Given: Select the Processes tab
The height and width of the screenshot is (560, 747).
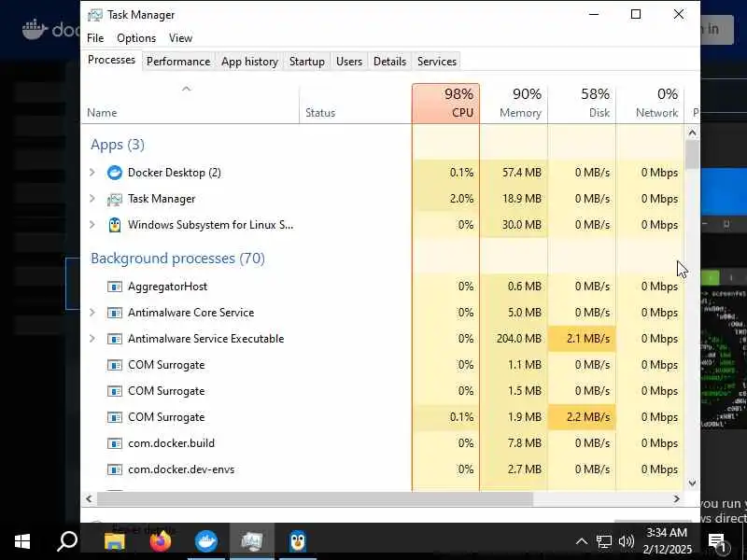Looking at the screenshot, I should pyautogui.click(x=111, y=60).
